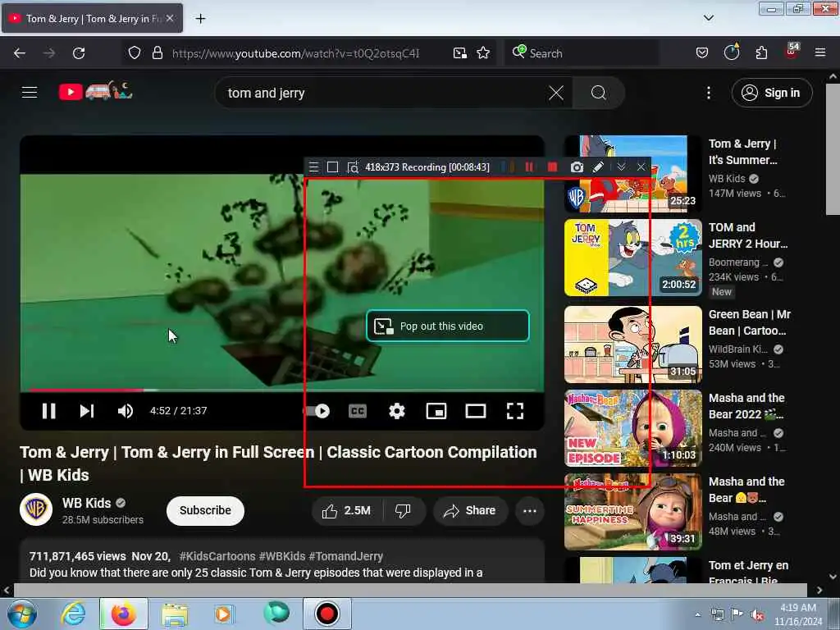Toggle the autoplay switch
Screen dimensions: 840x630
[x=317, y=411]
